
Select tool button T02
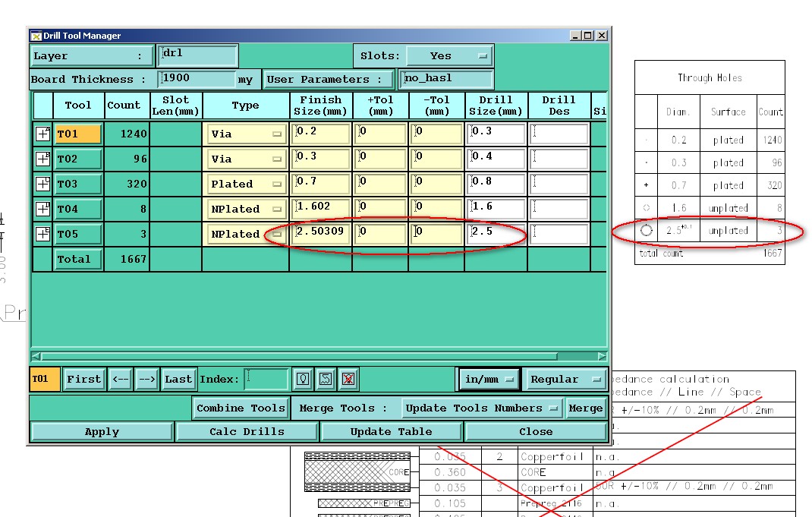click(x=78, y=159)
